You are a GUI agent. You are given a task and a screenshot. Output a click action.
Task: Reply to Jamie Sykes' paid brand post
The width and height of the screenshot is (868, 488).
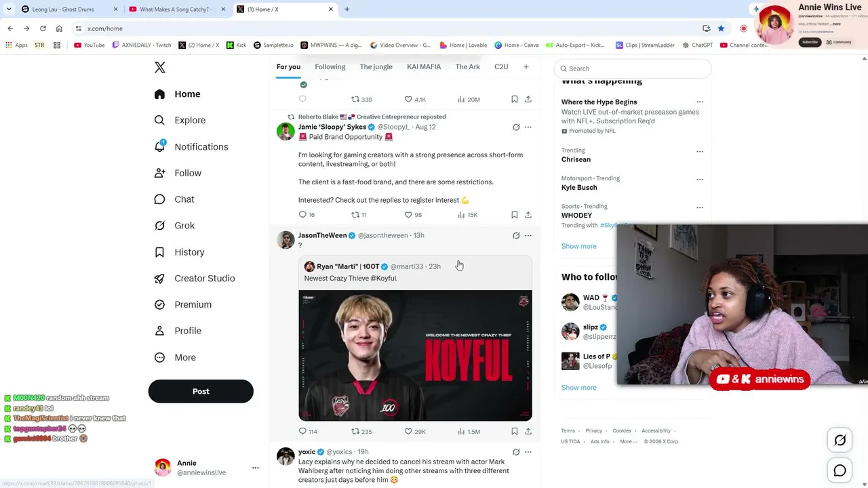[302, 215]
